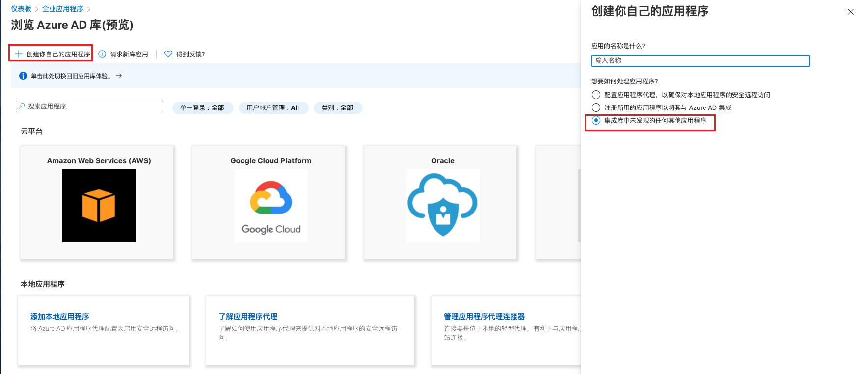
Task: Navigate to 企业应用程序 breadcrumb
Action: pos(63,9)
